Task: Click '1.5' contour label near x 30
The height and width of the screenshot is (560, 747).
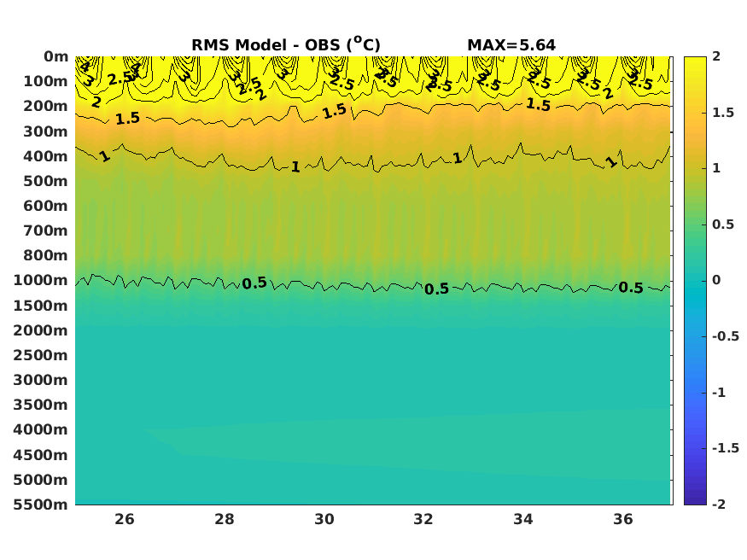Action: [334, 112]
